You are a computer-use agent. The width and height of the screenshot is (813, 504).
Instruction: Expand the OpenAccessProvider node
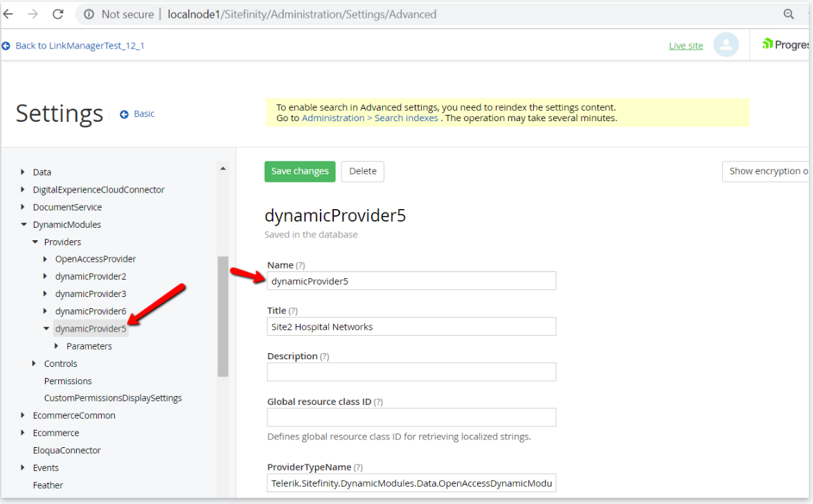[x=45, y=259]
